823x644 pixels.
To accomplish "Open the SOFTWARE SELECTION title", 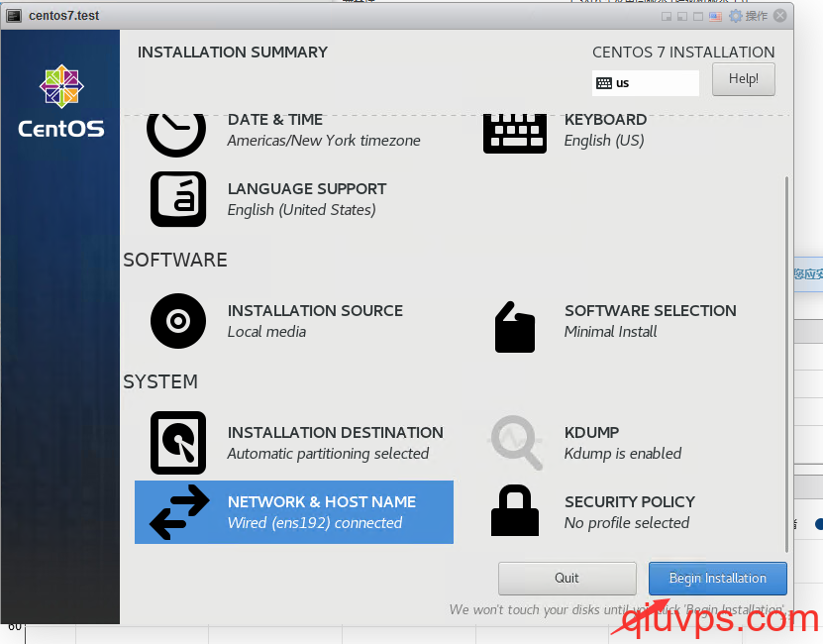I will tap(651, 311).
